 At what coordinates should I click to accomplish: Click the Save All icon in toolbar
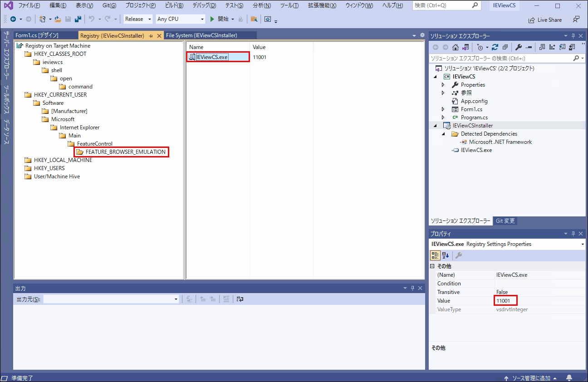pos(78,19)
